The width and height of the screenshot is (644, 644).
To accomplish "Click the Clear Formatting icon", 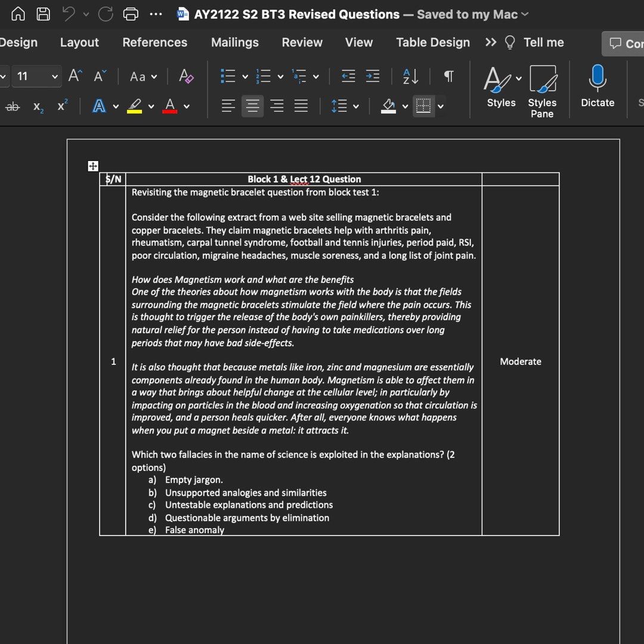I will point(186,76).
